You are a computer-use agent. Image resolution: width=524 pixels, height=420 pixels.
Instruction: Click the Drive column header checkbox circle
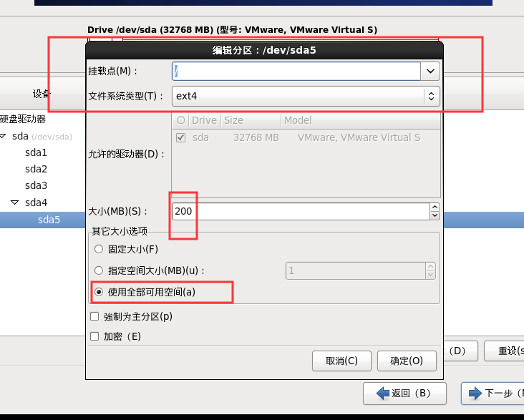[x=181, y=120]
